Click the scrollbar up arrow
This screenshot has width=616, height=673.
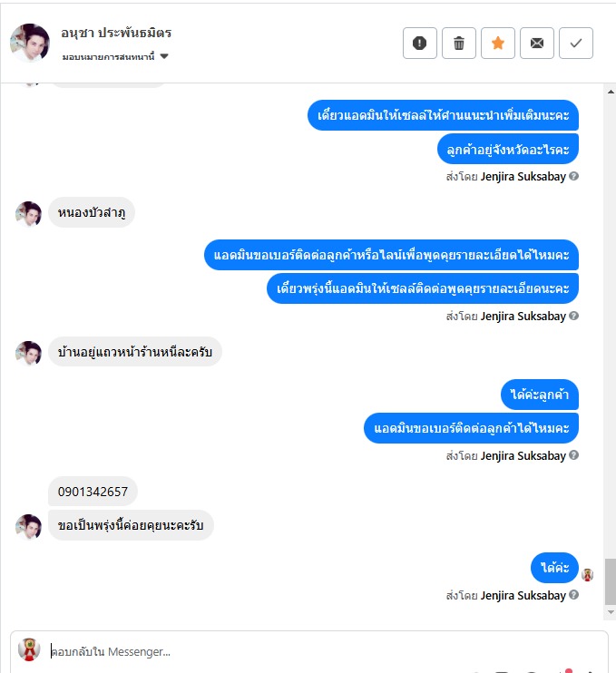tap(611, 92)
